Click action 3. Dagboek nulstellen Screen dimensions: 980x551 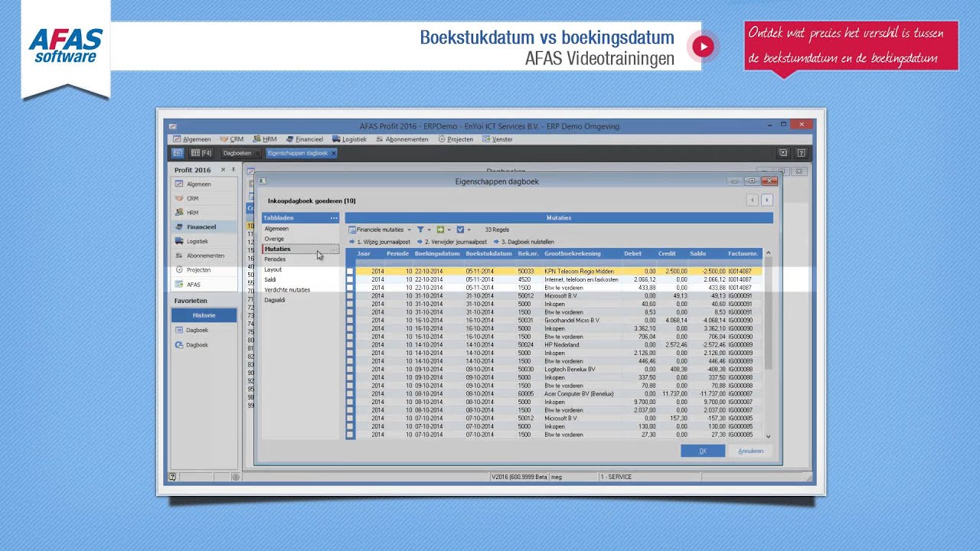tap(524, 242)
